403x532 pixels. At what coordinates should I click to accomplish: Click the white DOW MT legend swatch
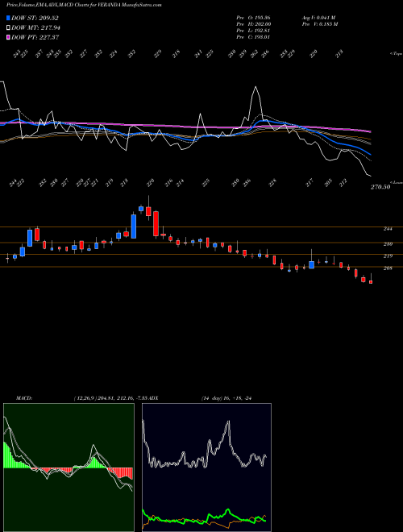8,27
